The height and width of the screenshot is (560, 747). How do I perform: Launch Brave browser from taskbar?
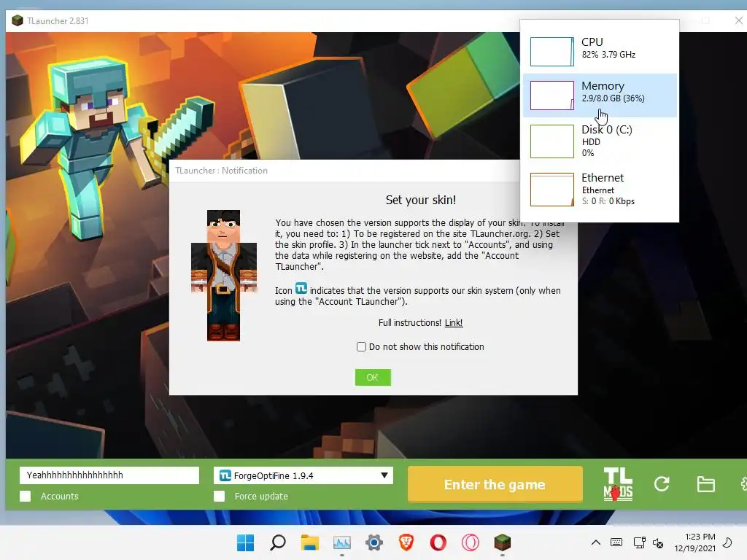pyautogui.click(x=406, y=542)
